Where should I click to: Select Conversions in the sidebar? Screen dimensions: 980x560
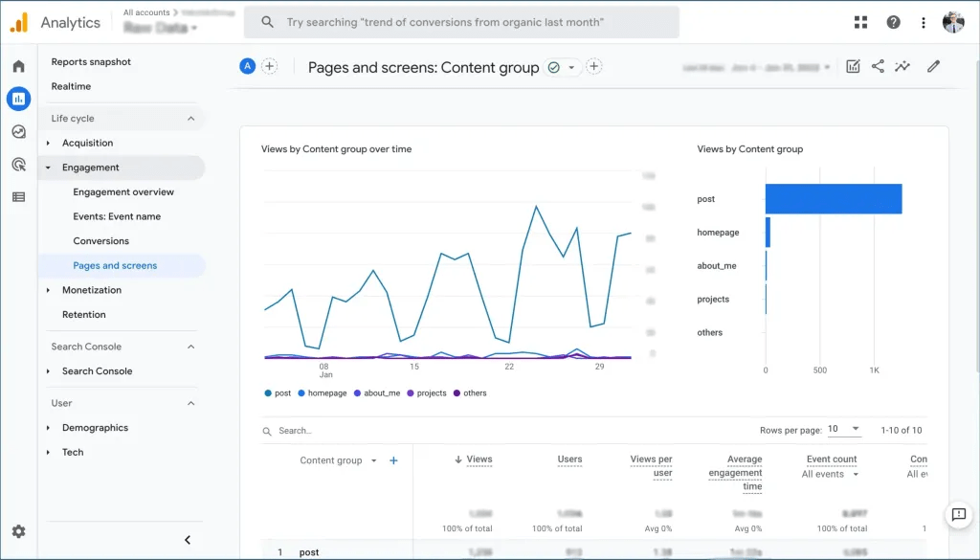click(x=100, y=240)
